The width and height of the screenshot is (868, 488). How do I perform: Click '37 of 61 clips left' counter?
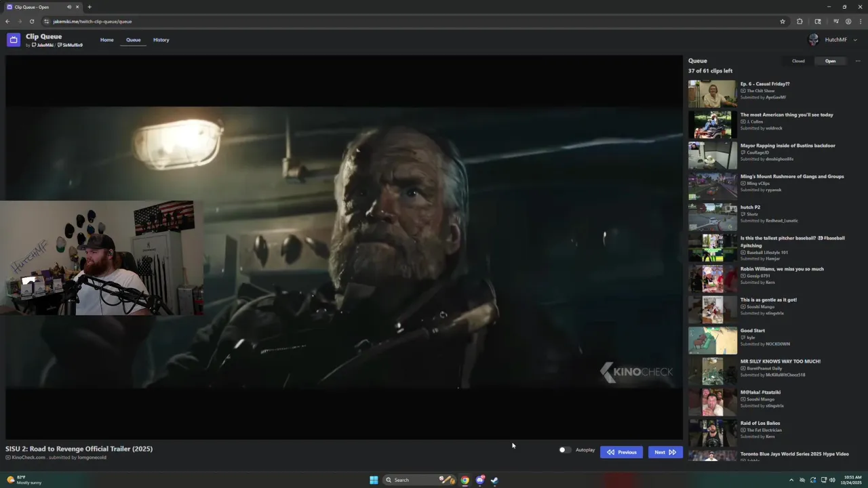click(710, 71)
